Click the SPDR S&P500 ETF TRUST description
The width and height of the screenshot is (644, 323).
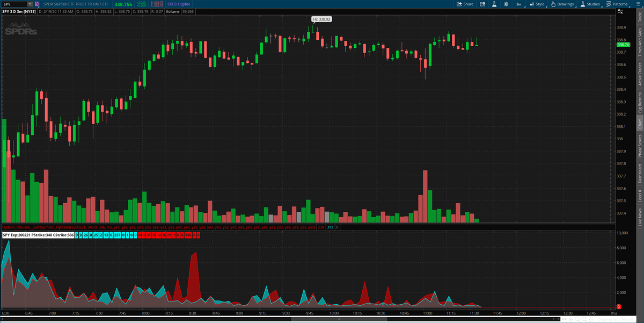click(x=76, y=4)
